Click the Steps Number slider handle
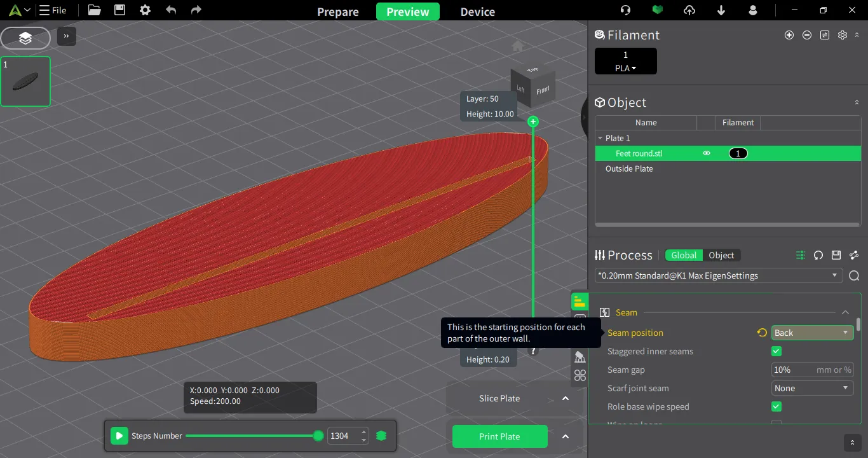868x458 pixels. 318,436
